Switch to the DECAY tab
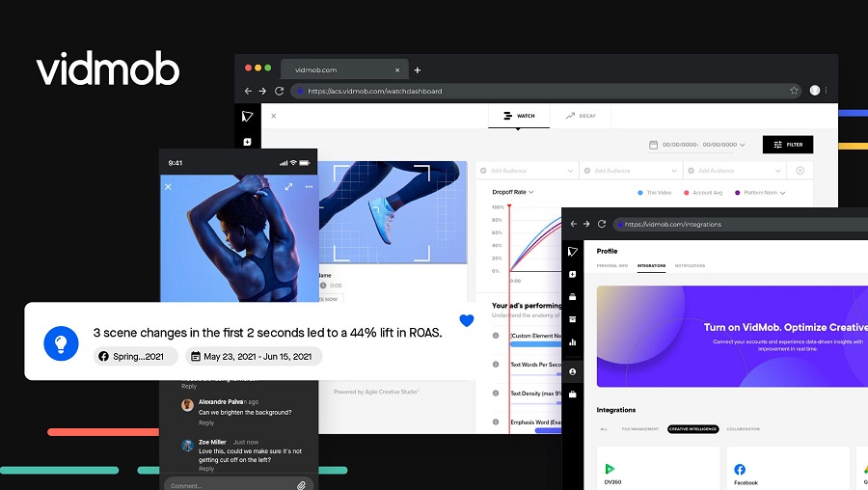The height and width of the screenshot is (490, 868). [581, 116]
